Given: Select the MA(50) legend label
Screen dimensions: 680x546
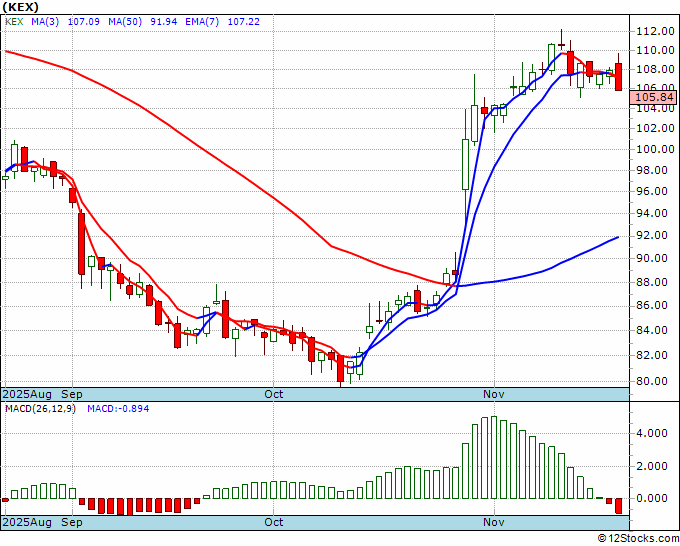Looking at the screenshot, I should click(125, 22).
